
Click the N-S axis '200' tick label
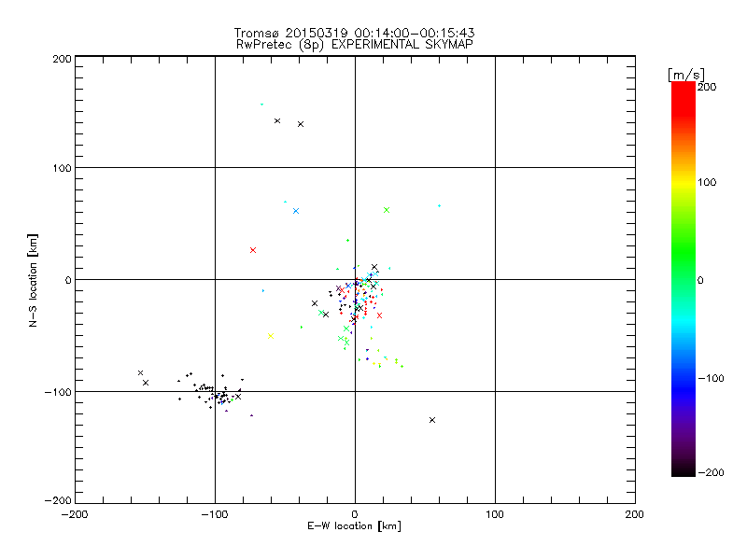pos(63,59)
